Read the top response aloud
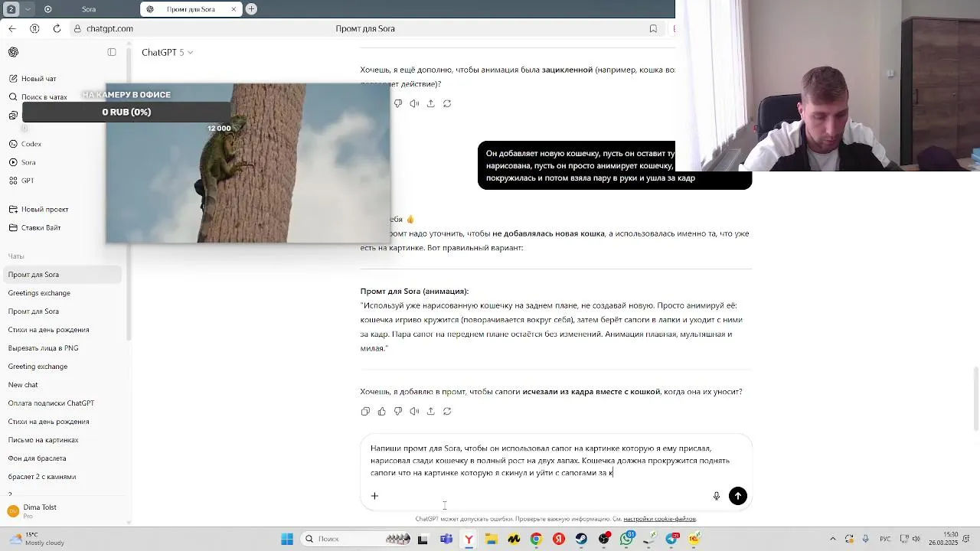Image resolution: width=980 pixels, height=551 pixels. [x=414, y=103]
